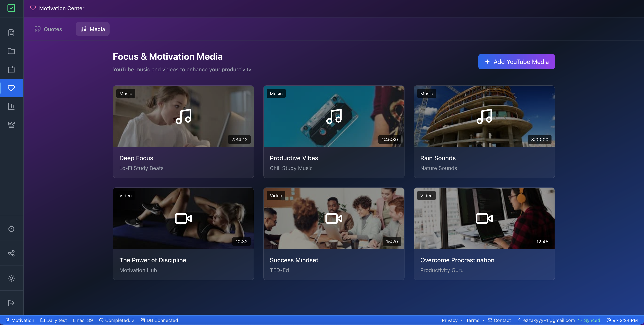Open the bar chart statistics icon

11,106
